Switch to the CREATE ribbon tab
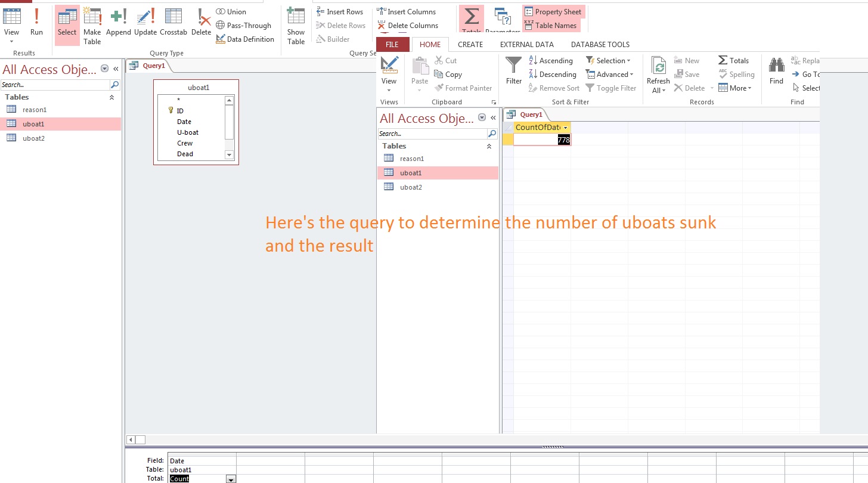868x483 pixels. [x=470, y=44]
